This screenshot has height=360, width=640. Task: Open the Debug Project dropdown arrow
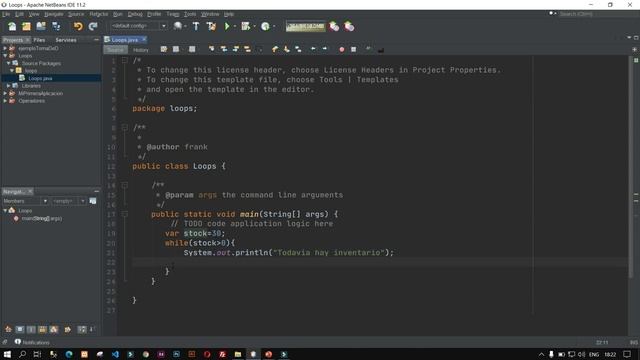point(254,26)
